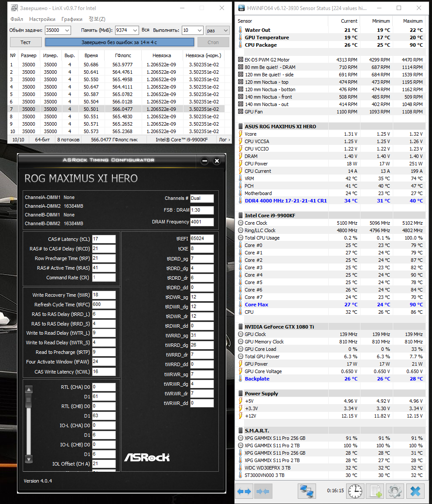Open the Файл menu in LinX
The width and height of the screenshot is (432, 504).
[x=17, y=19]
